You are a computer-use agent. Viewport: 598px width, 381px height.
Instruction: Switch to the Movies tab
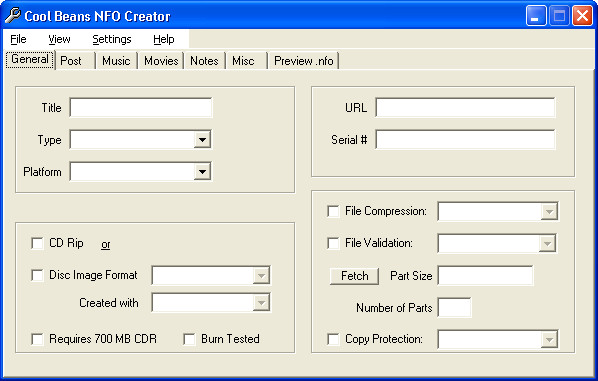pos(161,61)
